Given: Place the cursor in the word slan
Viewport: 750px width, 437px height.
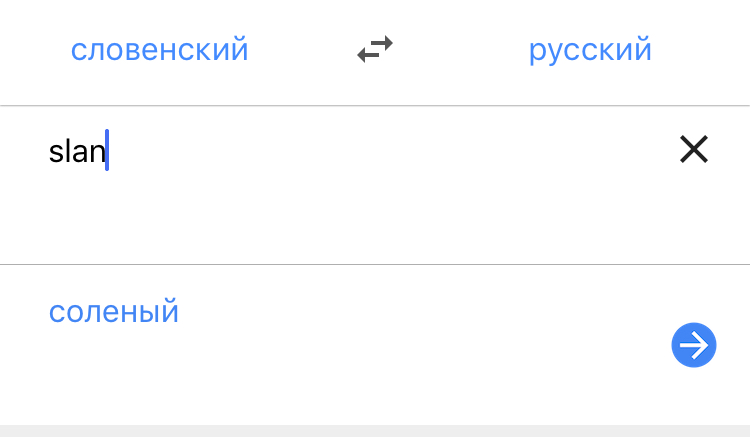Looking at the screenshot, I should (77, 152).
